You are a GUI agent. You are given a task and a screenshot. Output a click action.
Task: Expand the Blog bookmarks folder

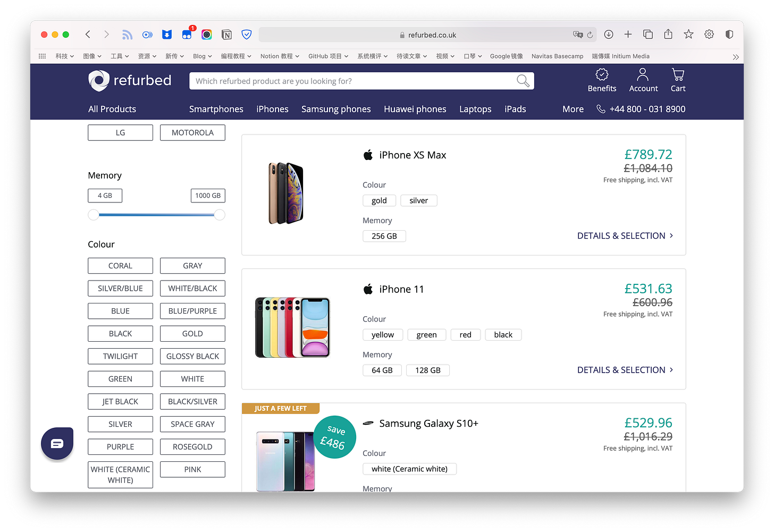pos(203,56)
